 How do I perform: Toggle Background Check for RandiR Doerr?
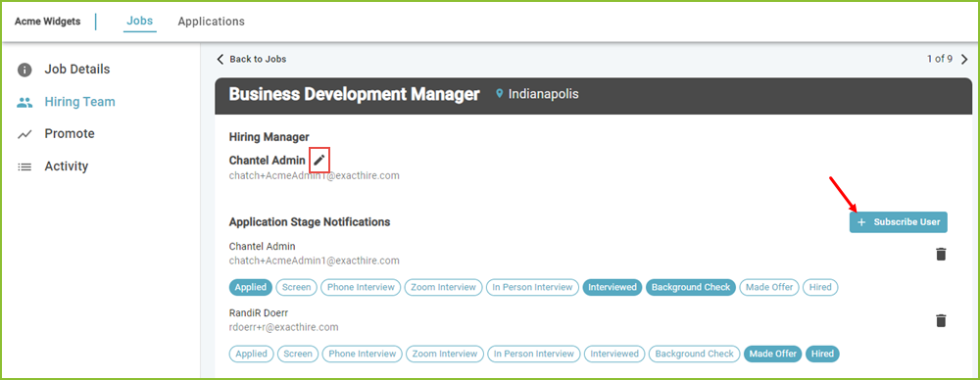695,354
